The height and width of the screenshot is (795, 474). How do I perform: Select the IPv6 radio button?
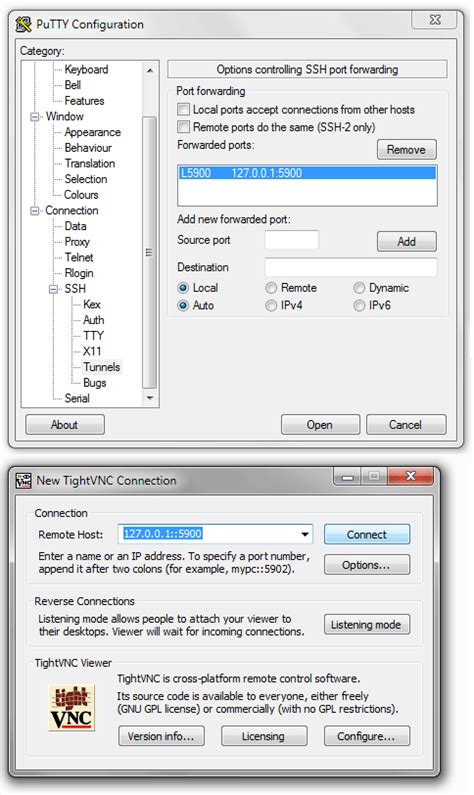[359, 305]
